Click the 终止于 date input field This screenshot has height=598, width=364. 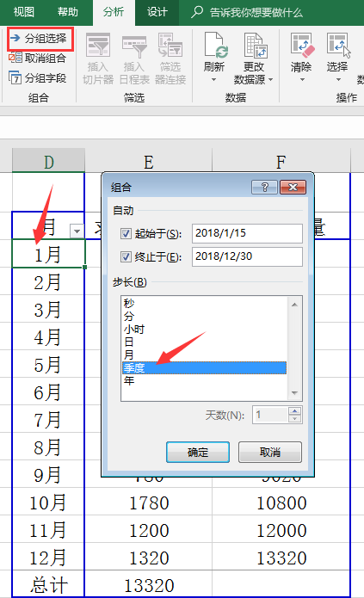247,256
